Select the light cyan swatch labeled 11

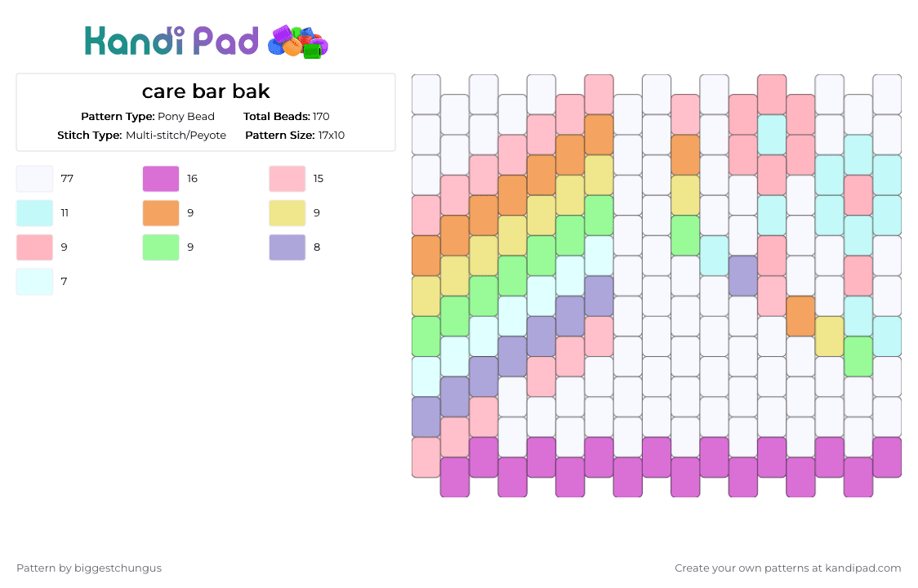click(34, 213)
